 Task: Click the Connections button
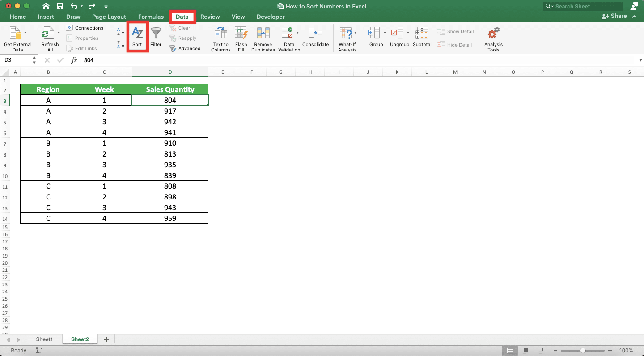point(85,28)
